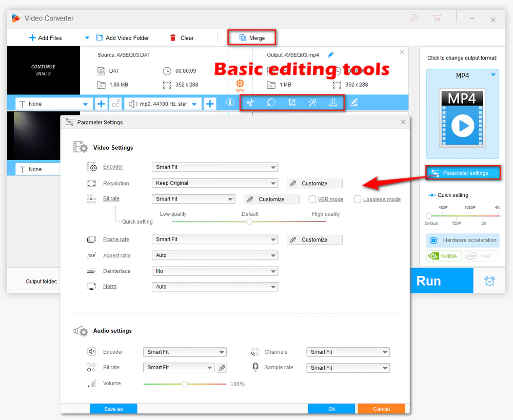Add an audio track with plus button
513x420 pixels.
[210, 104]
